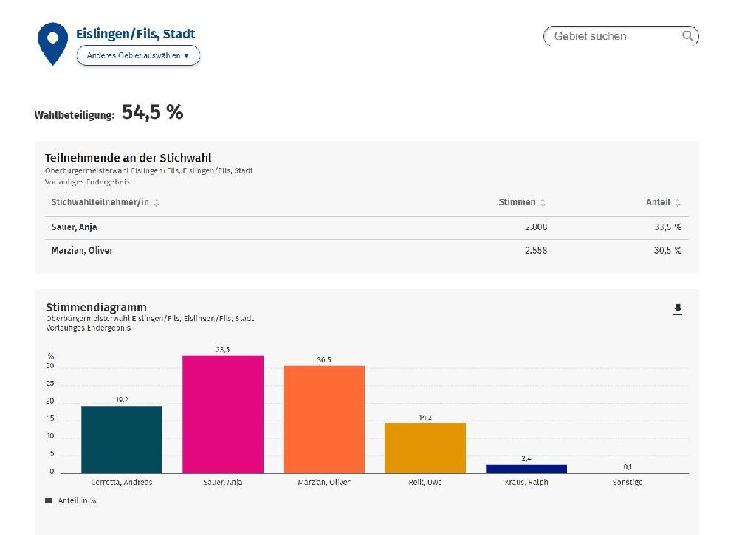The height and width of the screenshot is (535, 756).
Task: Select the Sauer, Anja table row
Action: point(366,227)
